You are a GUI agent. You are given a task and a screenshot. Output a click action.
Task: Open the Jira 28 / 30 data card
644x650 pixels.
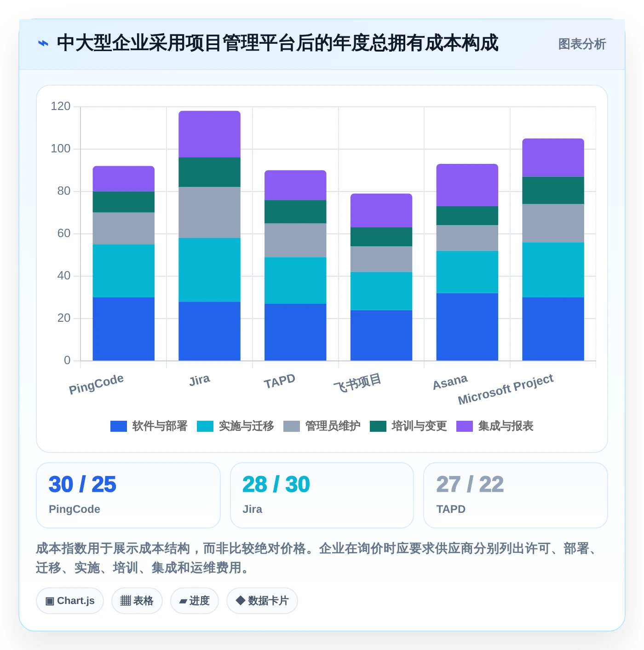322,495
